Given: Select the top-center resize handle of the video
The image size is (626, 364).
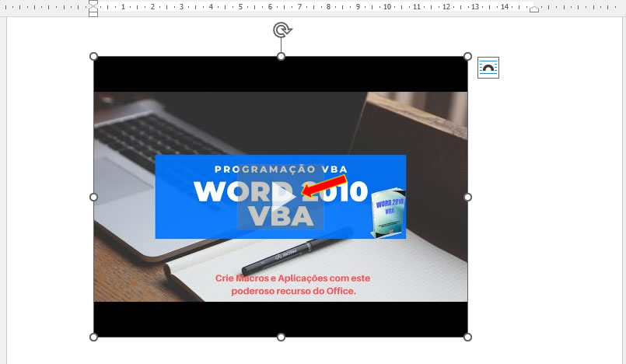Looking at the screenshot, I should pyautogui.click(x=281, y=56).
